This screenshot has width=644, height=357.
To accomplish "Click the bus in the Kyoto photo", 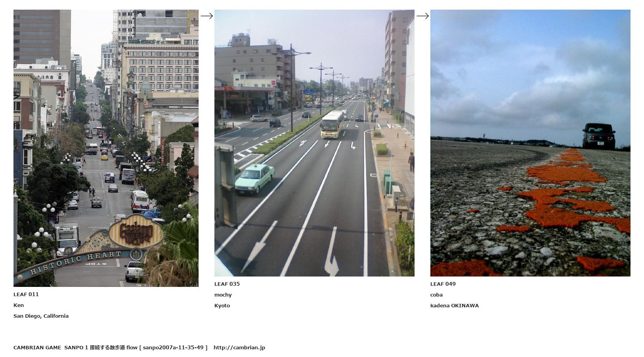I will pyautogui.click(x=332, y=124).
